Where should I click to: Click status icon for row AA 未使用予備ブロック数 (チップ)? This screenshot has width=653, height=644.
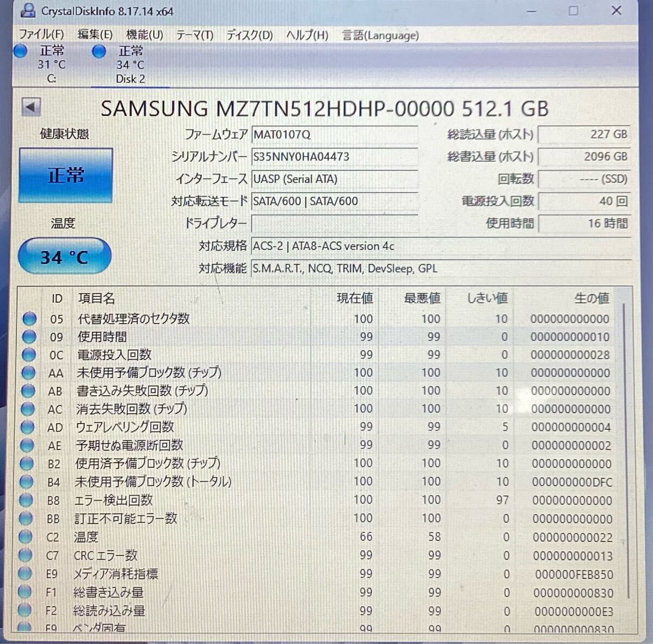point(28,373)
